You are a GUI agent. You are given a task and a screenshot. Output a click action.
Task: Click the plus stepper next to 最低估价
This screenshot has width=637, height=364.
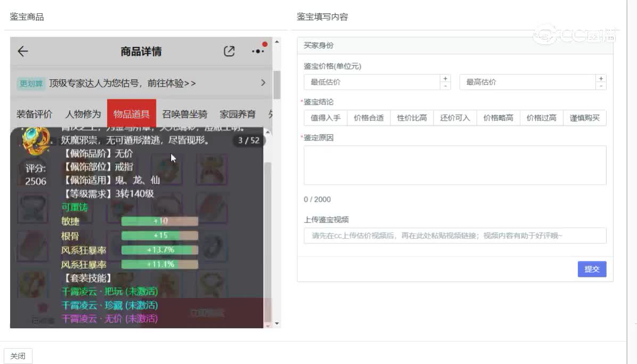tap(445, 79)
